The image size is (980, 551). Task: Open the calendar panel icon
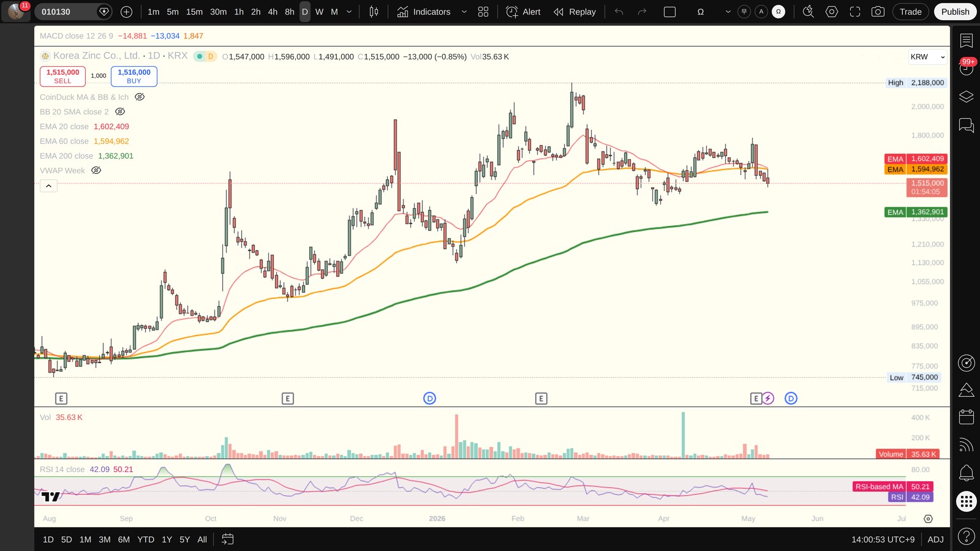pyautogui.click(x=966, y=417)
